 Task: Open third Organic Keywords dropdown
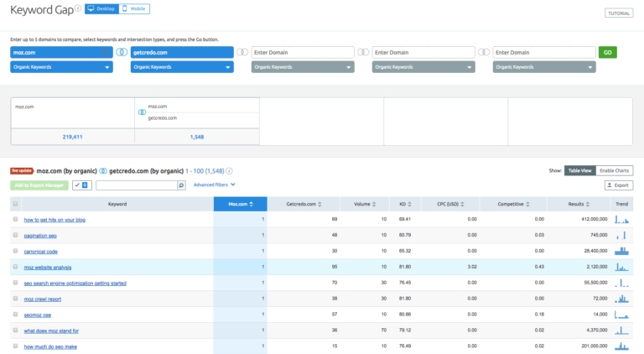[x=303, y=67]
